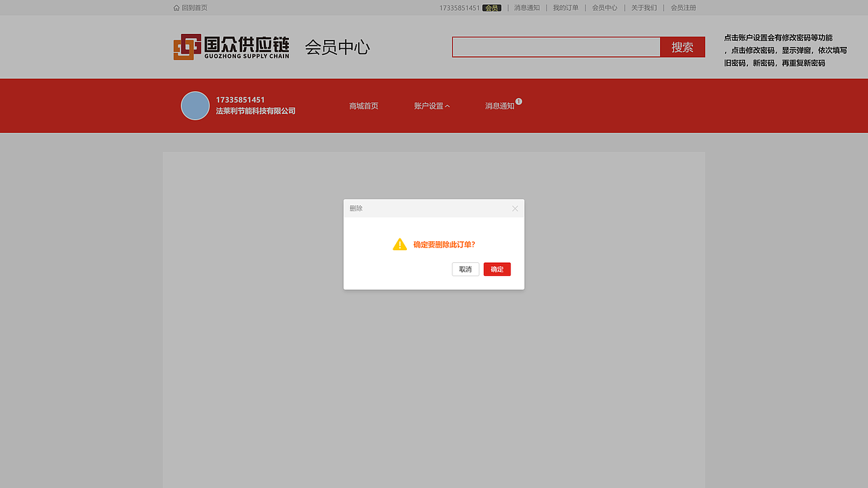Screen dimensions: 868x488
Task: Confirm deletion with the 确定 button
Action: (x=497, y=269)
